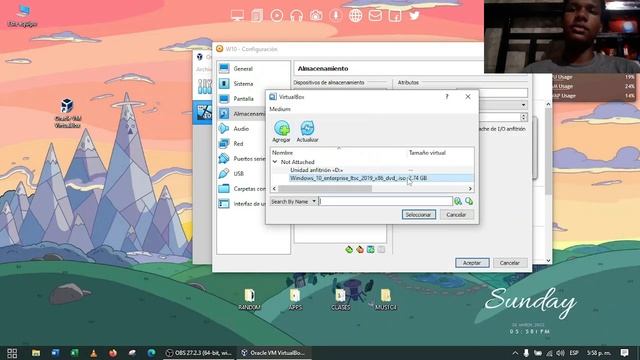Click the Tamaño virtual column header
Viewport: 640px width, 360px height.
(427, 153)
